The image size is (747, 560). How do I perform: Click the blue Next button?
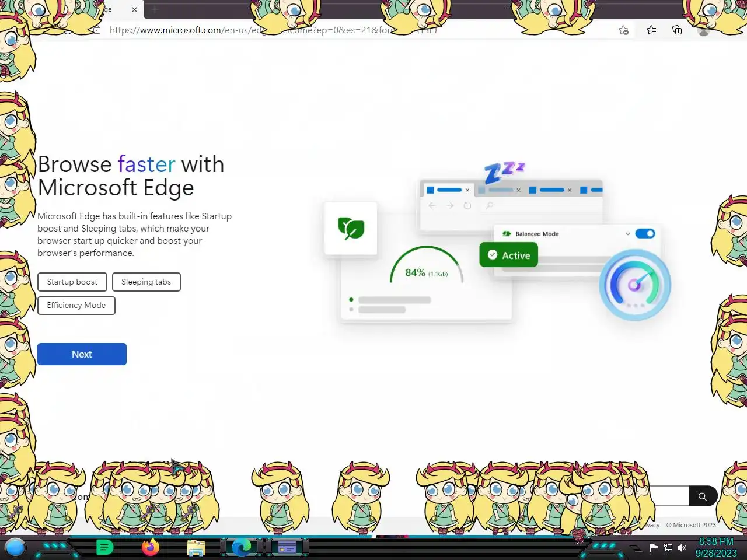(x=82, y=354)
